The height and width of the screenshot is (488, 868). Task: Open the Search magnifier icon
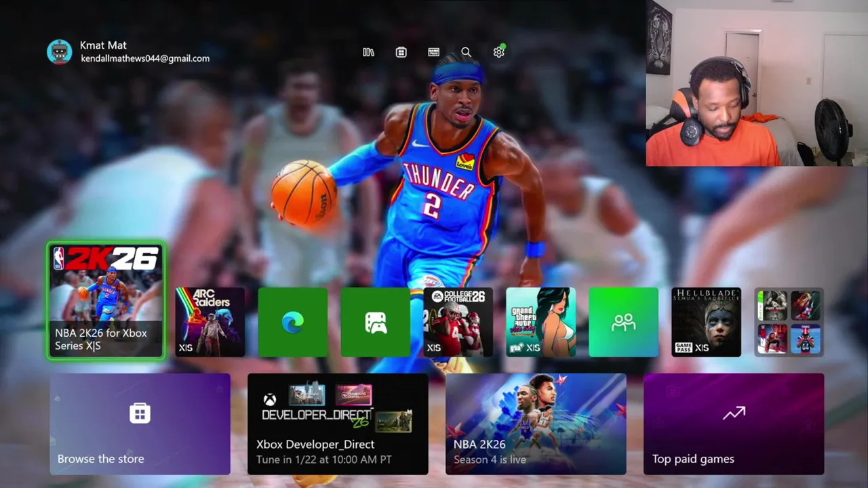[466, 52]
